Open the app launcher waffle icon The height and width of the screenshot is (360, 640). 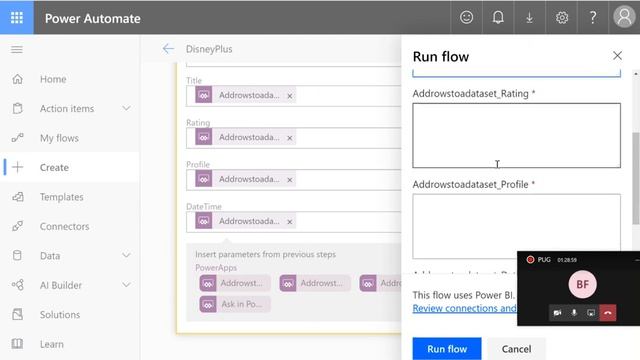point(17,18)
